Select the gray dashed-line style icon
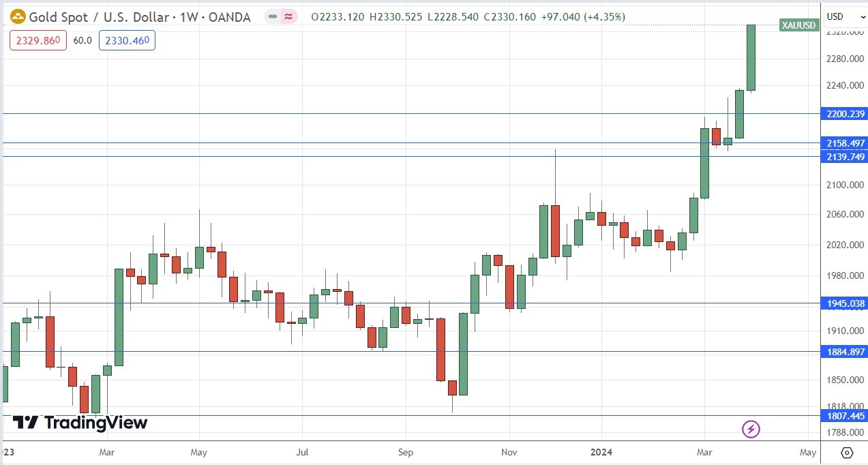The image size is (868, 465). click(x=272, y=17)
